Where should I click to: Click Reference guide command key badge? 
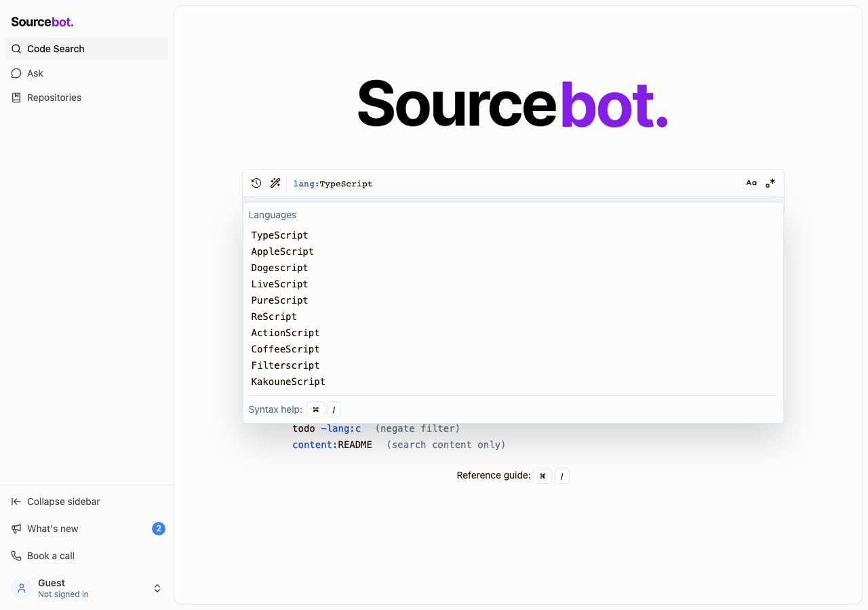pyautogui.click(x=542, y=476)
